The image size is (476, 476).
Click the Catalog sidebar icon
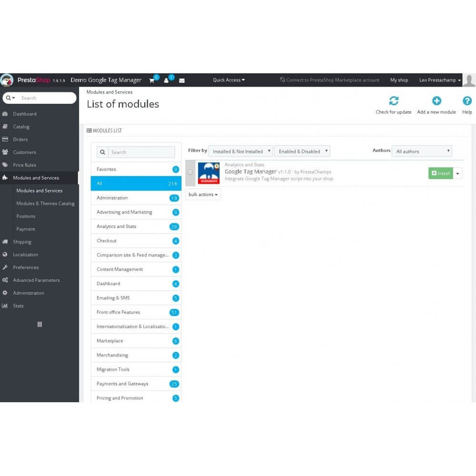5,127
